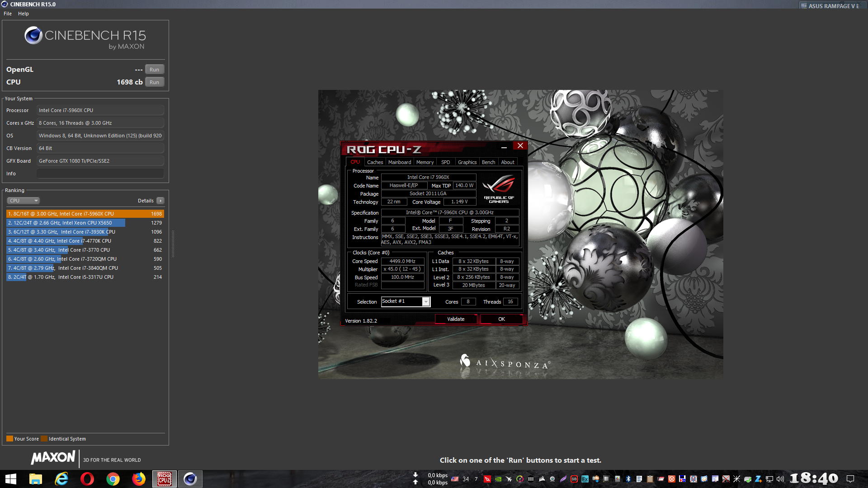
Task: Select ranking row Intel Core i7-3930K
Action: pos(85,232)
